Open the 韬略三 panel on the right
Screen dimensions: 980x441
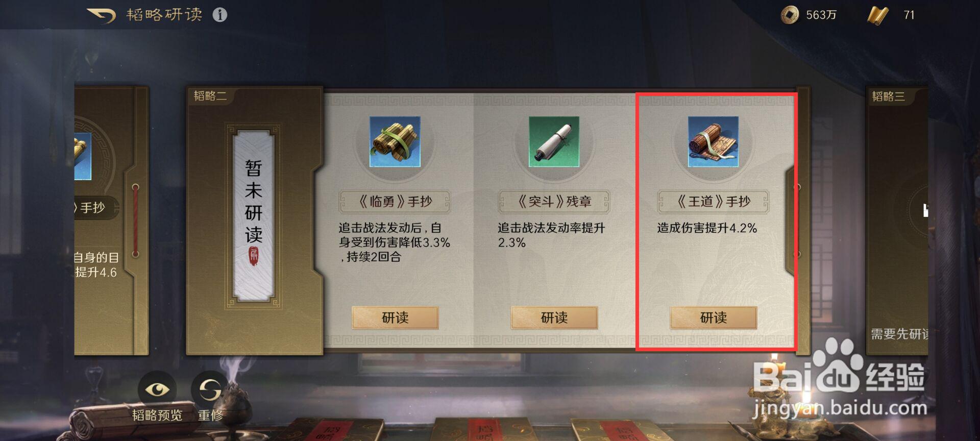[897, 220]
